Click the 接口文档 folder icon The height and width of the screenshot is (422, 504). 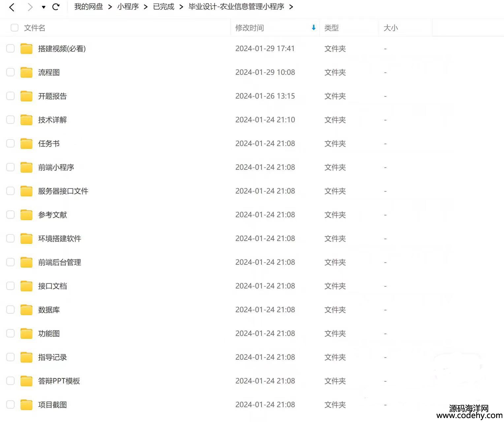coord(26,286)
